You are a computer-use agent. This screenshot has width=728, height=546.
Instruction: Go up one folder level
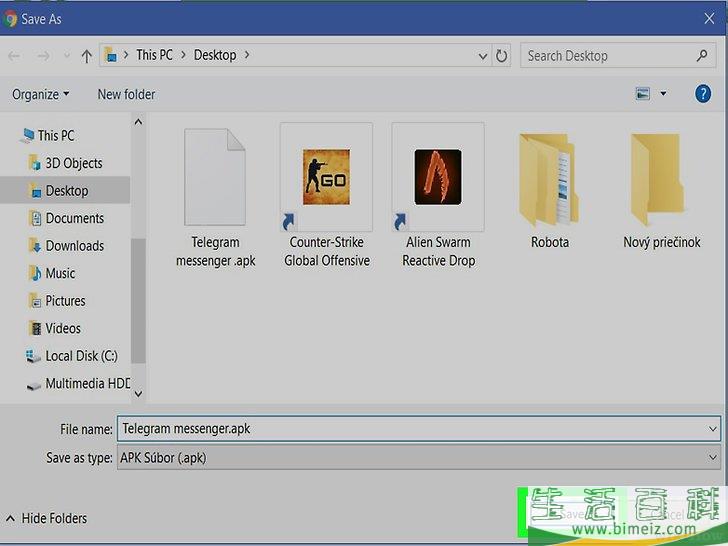click(86, 56)
